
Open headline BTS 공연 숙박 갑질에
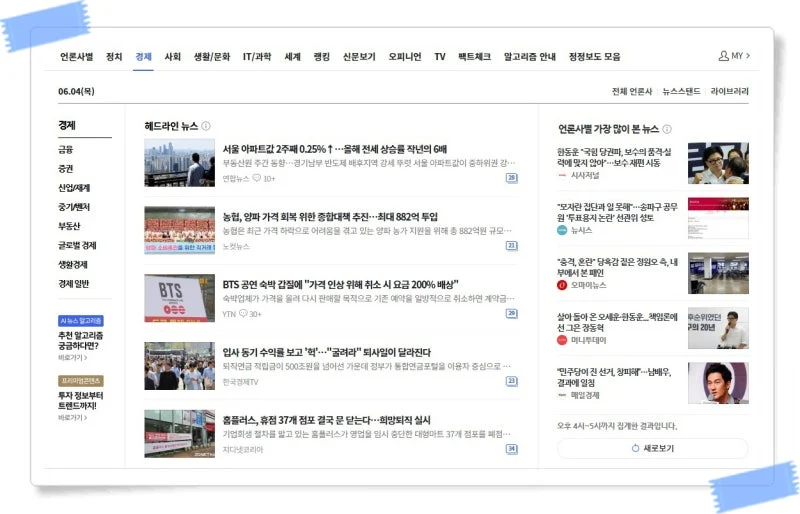340,284
